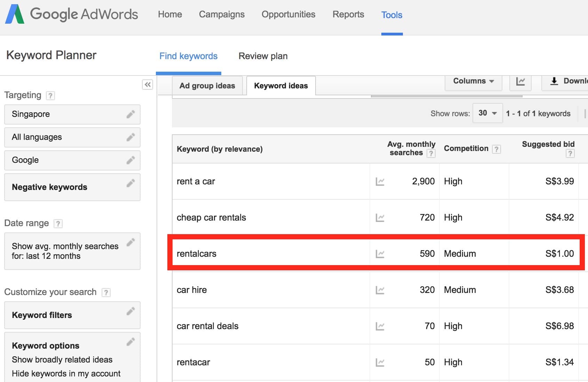
Task: Open the last 12 months date box
Action: point(72,251)
